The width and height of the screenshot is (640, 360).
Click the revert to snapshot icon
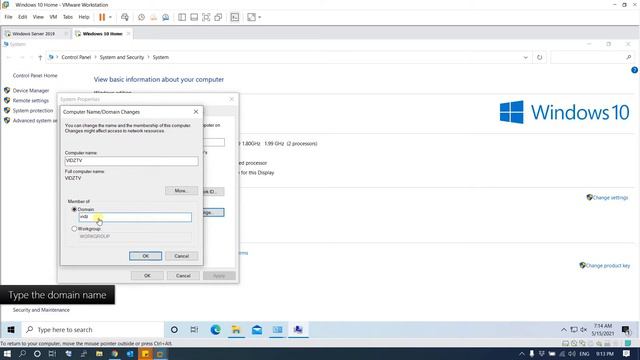coord(153,17)
